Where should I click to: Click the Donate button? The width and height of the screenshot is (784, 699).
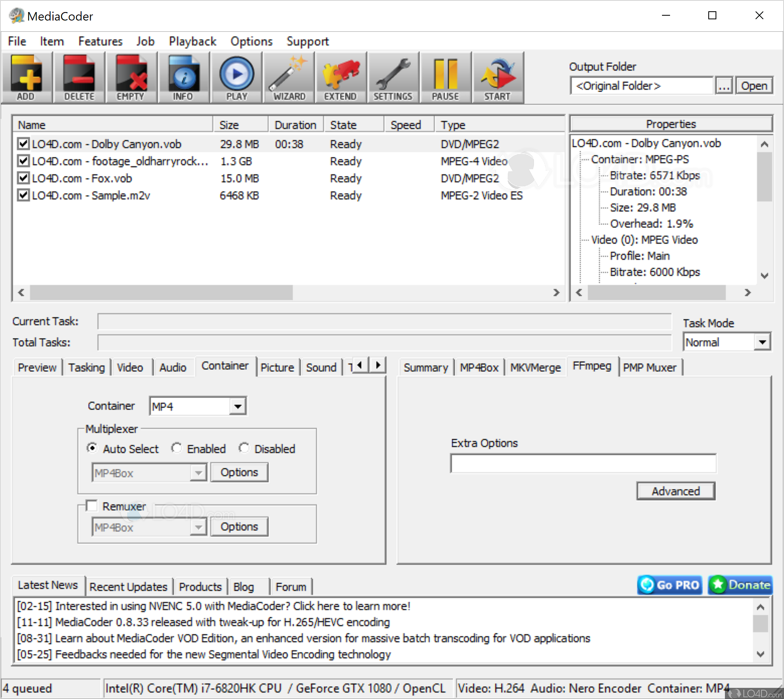click(740, 585)
